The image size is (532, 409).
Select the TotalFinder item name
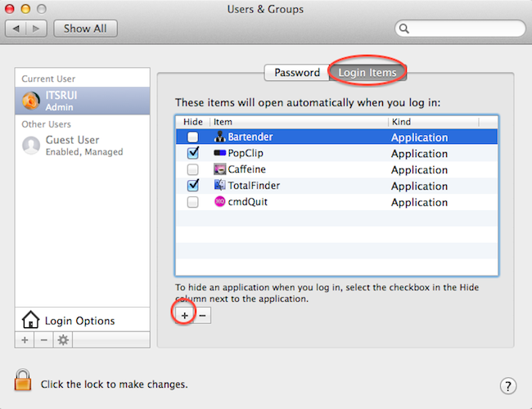coord(254,186)
